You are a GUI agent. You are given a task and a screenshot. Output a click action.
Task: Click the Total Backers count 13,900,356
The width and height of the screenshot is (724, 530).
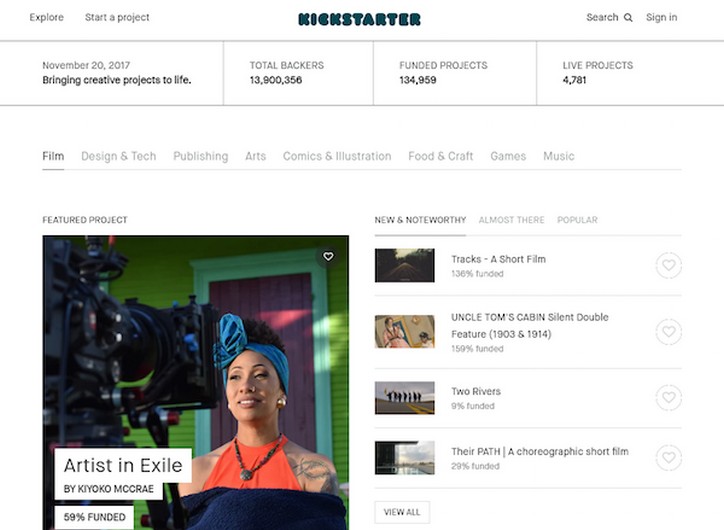(x=276, y=80)
